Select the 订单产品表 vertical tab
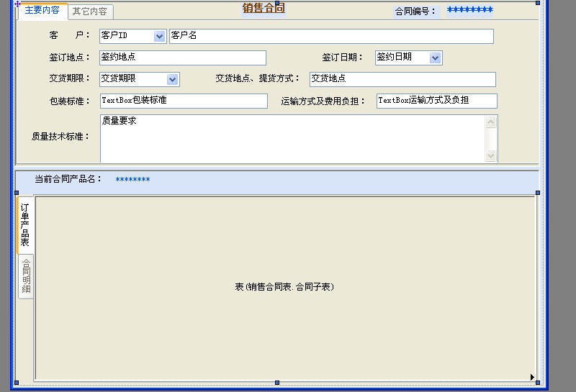 (24, 224)
